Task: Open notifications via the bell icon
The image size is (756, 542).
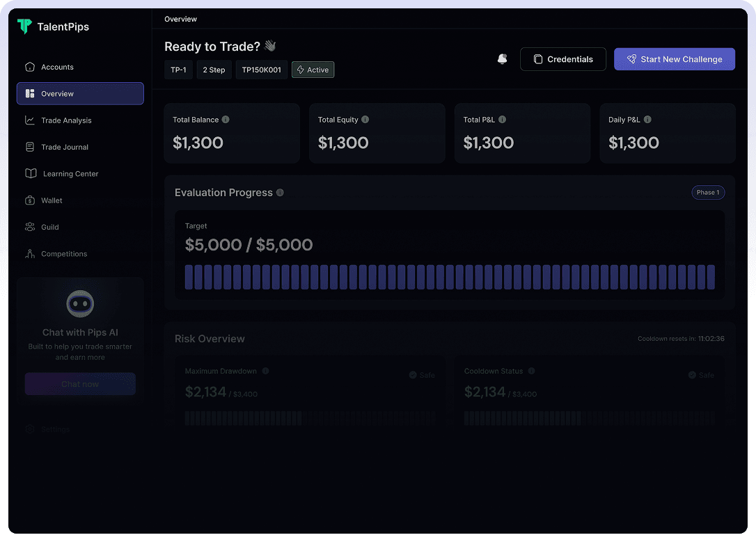Action: point(503,58)
